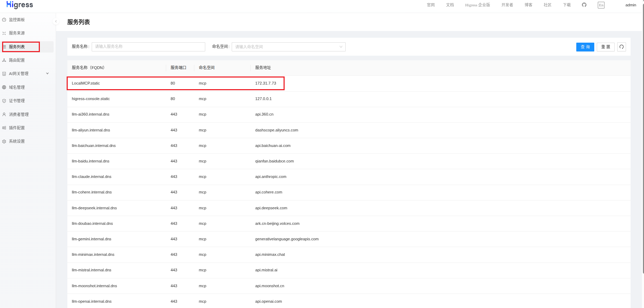
Task: Open the 社区 link
Action: click(547, 5)
